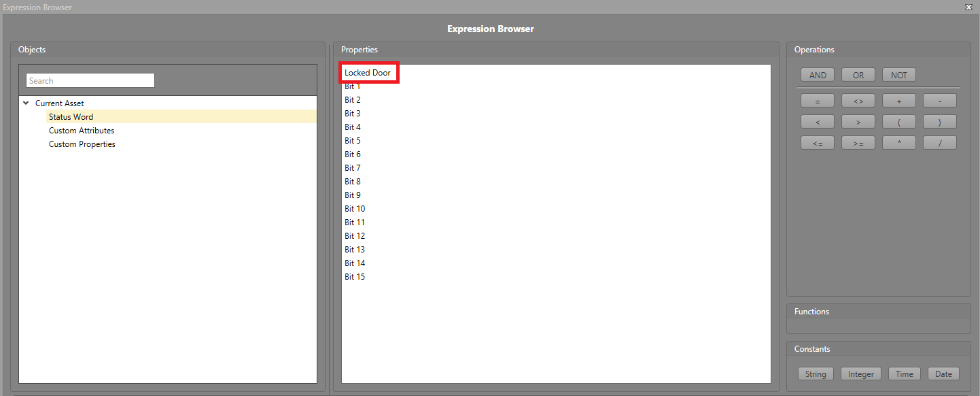Collapse the Current Asset tree node
Screen dimensions: 980x396
[x=27, y=103]
